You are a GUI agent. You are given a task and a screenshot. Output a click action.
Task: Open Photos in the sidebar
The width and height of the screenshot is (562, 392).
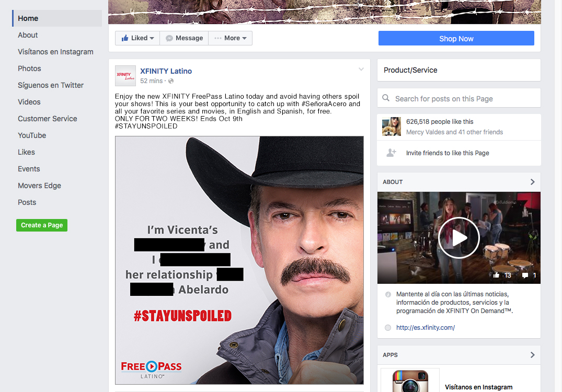pos(29,68)
